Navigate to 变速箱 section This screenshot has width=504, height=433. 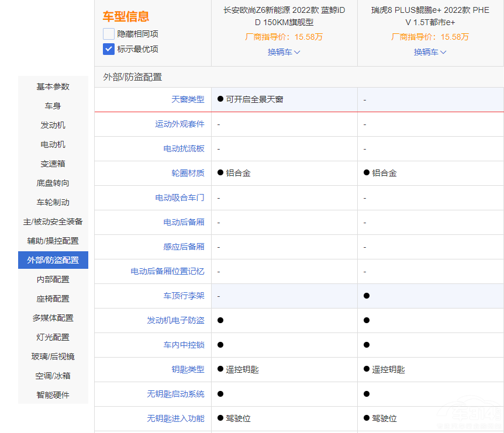click(x=53, y=164)
